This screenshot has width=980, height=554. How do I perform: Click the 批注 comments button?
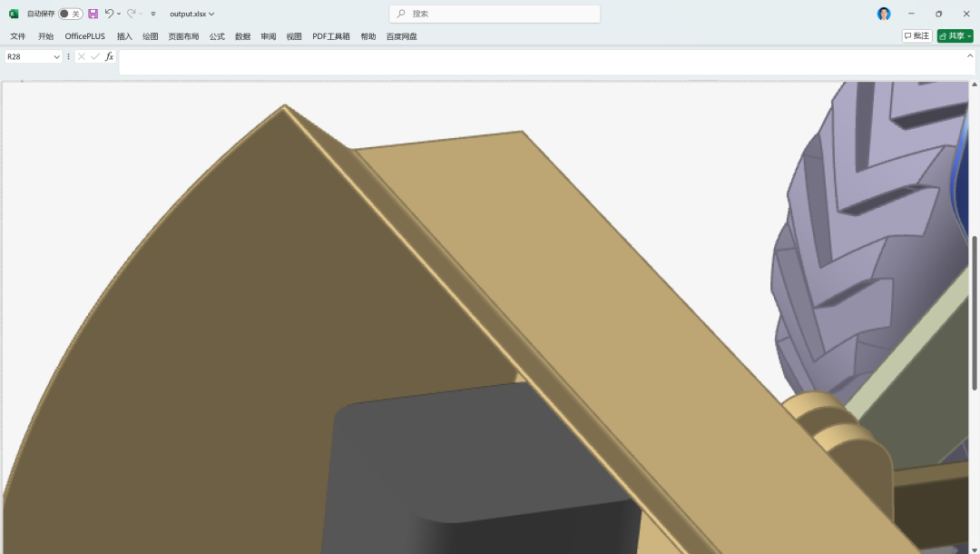tap(916, 36)
